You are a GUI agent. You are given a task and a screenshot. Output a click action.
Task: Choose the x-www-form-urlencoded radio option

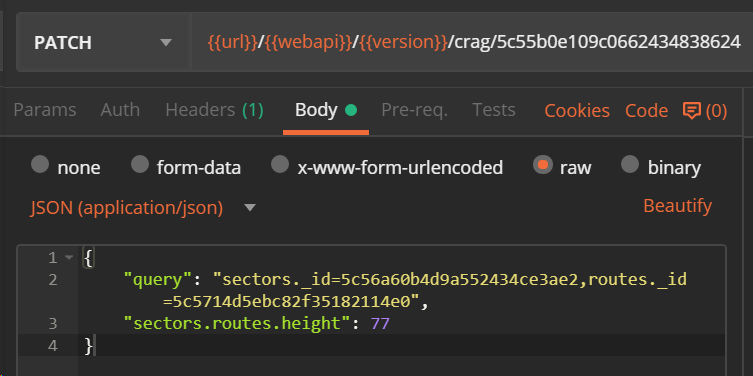click(x=280, y=165)
